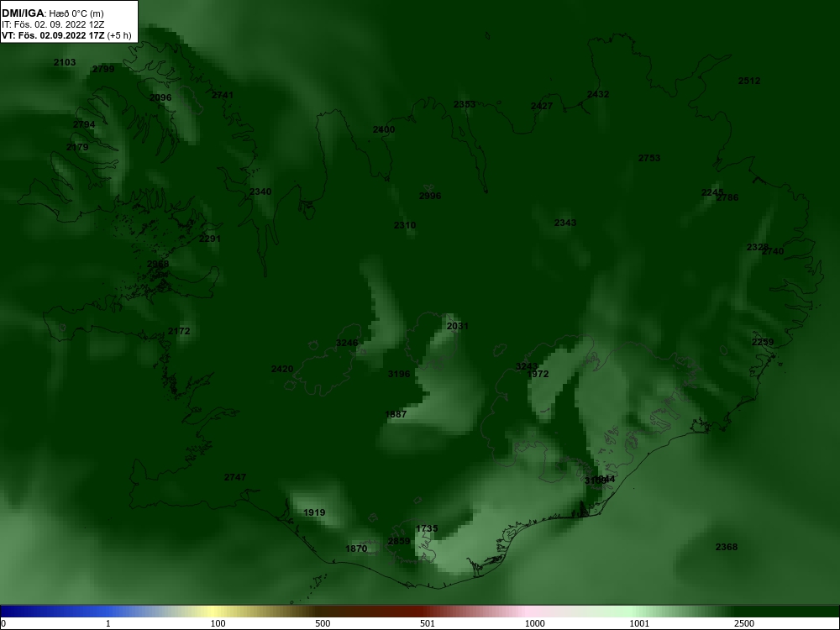
Task: Select the 2420 height label
Action: (x=282, y=369)
